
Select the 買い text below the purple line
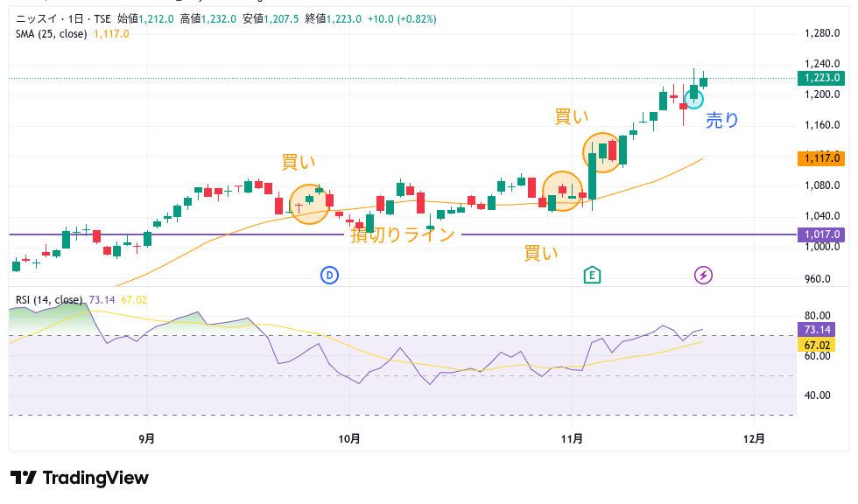pos(540,254)
